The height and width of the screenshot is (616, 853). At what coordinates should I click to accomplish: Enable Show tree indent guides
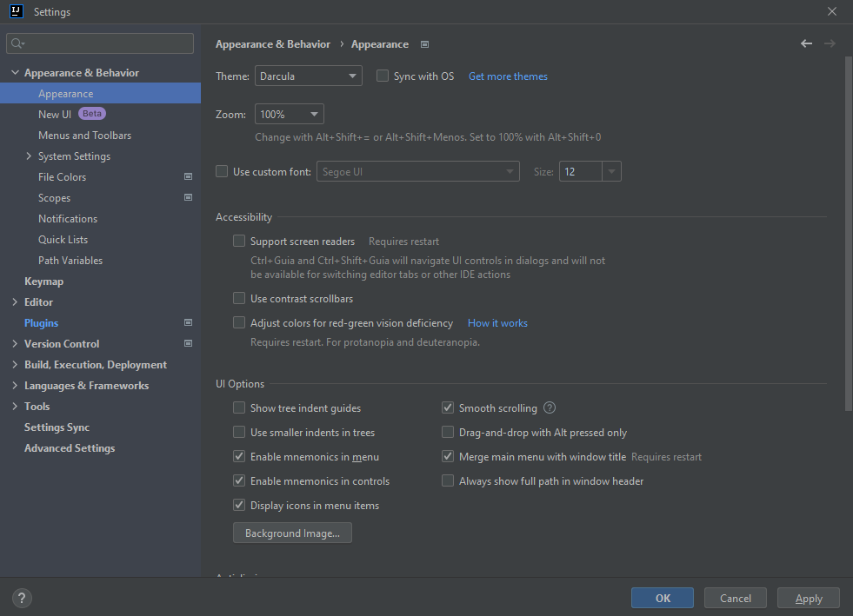(239, 407)
